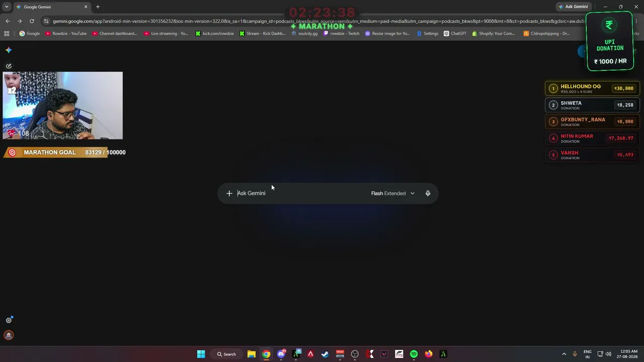The width and height of the screenshot is (644, 362).
Task: Click the Marathon Goal progress bar
Action: click(x=64, y=152)
